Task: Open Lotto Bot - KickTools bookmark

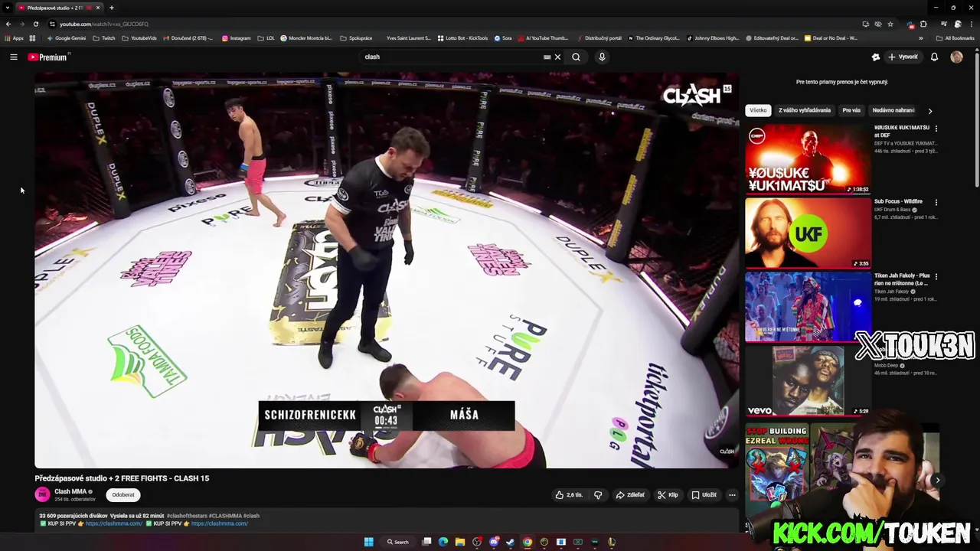Action: click(462, 38)
